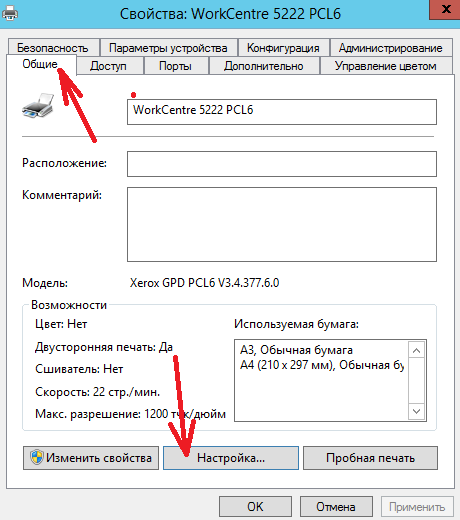Open the Порты tab
The height and width of the screenshot is (520, 460).
175,66
